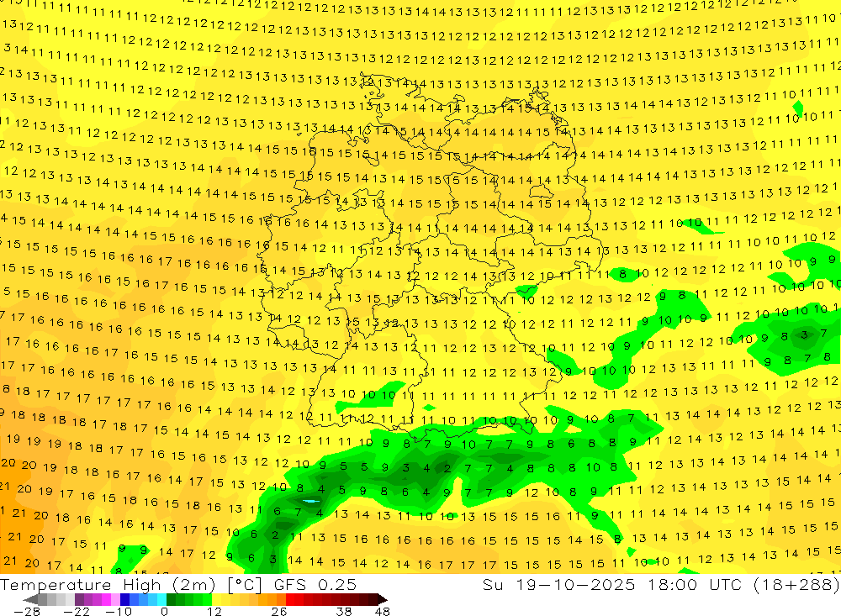
Task: Click the gray left arrow end of the color legend
Action: point(30,599)
